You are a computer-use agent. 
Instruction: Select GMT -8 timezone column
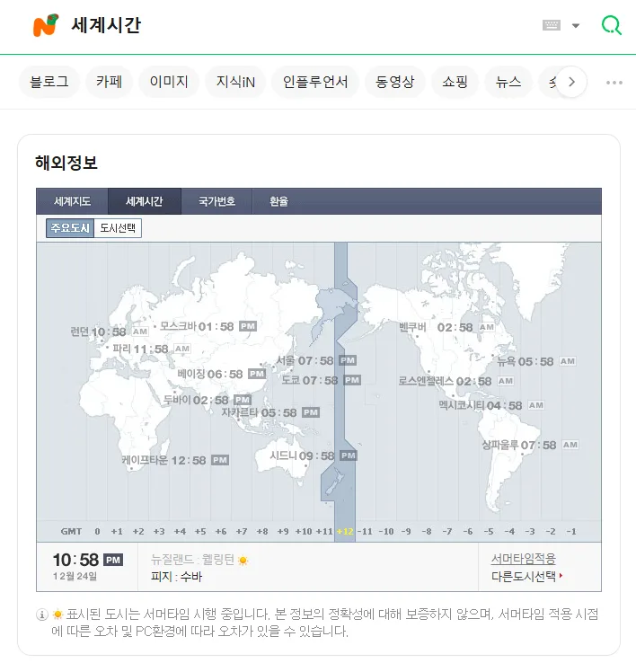427,532
